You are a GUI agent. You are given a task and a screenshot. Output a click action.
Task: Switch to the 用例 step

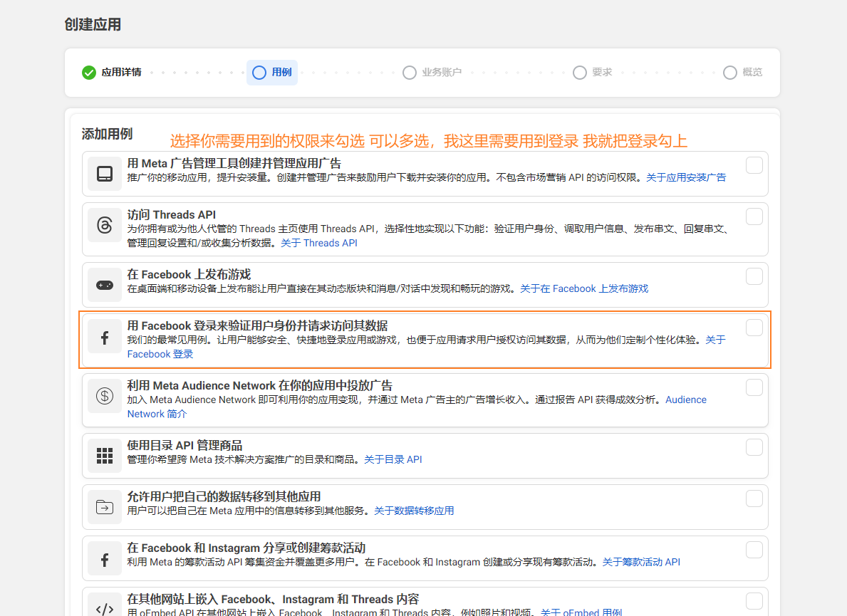(x=271, y=72)
